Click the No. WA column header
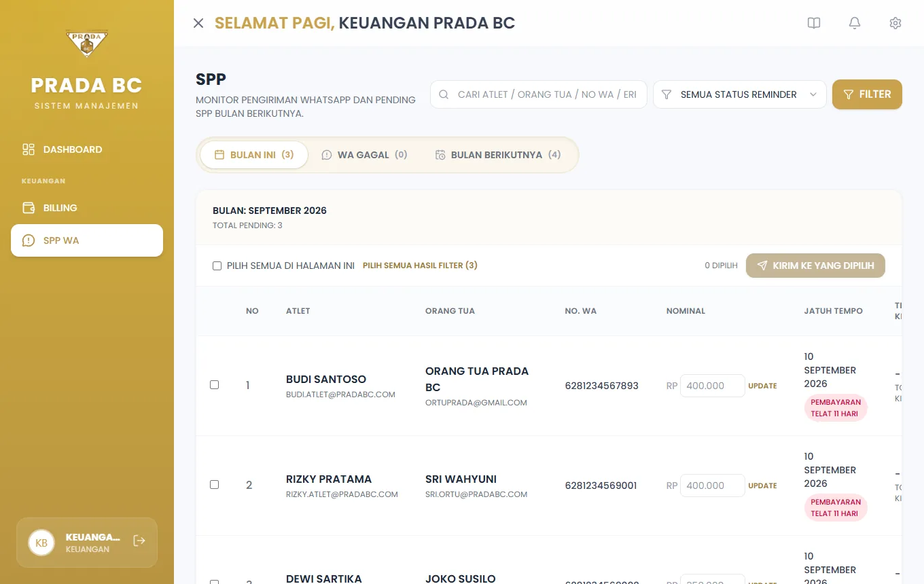 coord(580,311)
